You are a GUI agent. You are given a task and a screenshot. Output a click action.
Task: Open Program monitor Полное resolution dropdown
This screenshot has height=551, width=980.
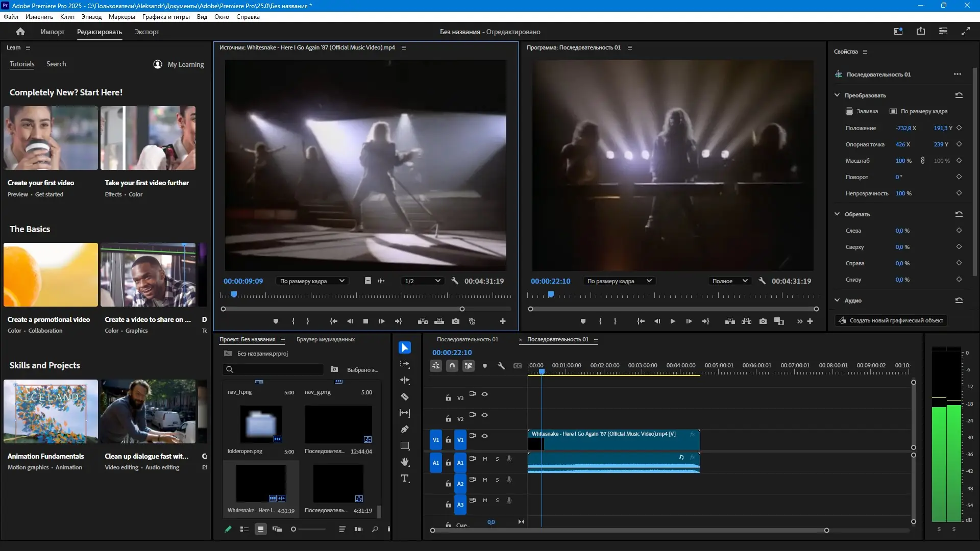(x=729, y=281)
